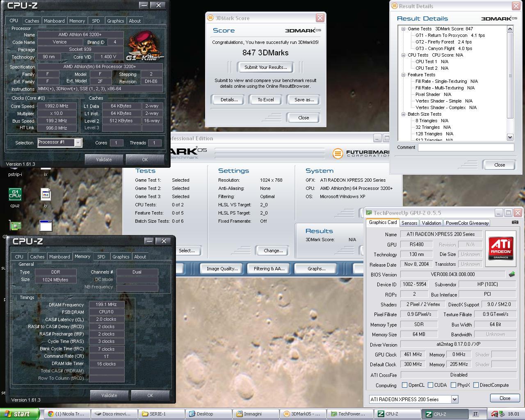Open the window-shaped desktop icon beside network icon
Image resolution: width=525 pixels, height=420 pixels.
pos(46,225)
